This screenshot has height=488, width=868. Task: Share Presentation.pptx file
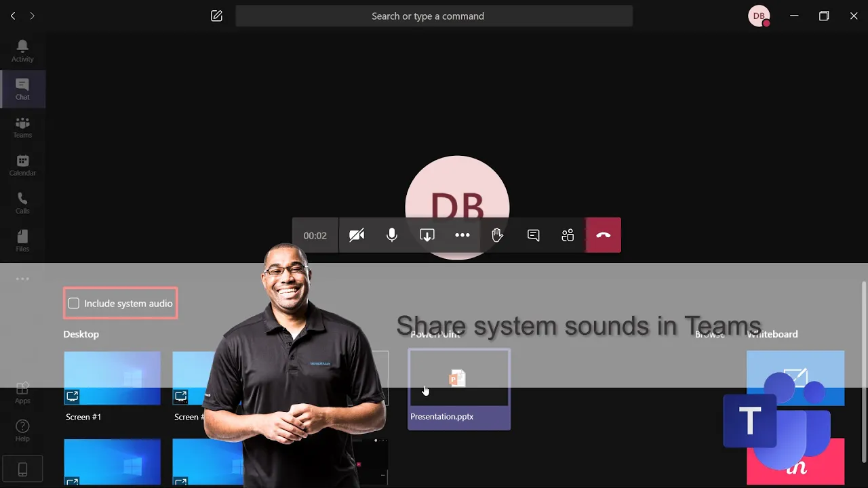pos(459,389)
